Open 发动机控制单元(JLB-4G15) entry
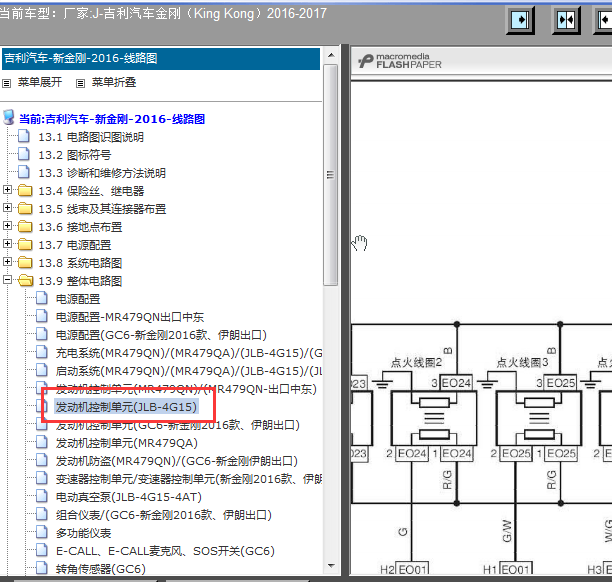The width and height of the screenshot is (612, 582). pos(126,407)
